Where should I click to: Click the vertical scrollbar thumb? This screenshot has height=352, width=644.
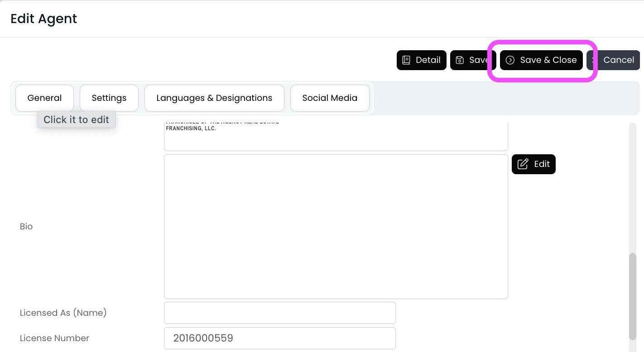(x=633, y=296)
